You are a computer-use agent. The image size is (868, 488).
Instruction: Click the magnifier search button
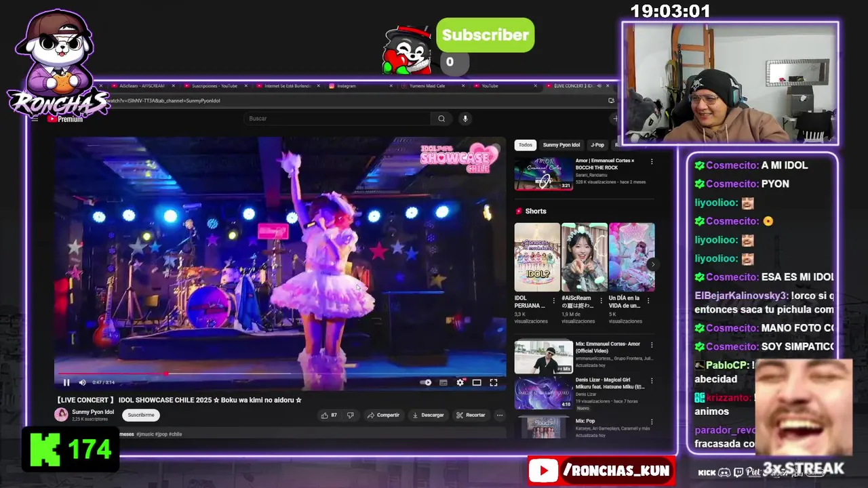coord(441,119)
